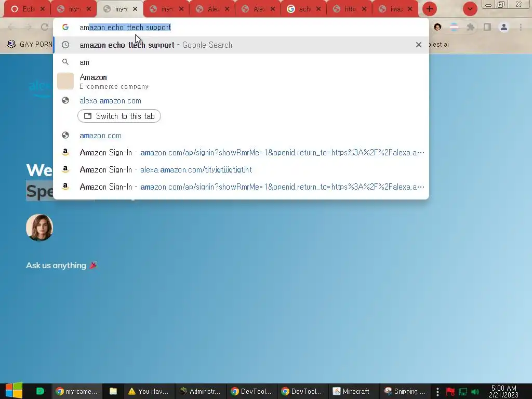Open first Amazon Sign-In amazon.com/ap/signin suggestion
532x399 pixels.
pyautogui.click(x=241, y=153)
